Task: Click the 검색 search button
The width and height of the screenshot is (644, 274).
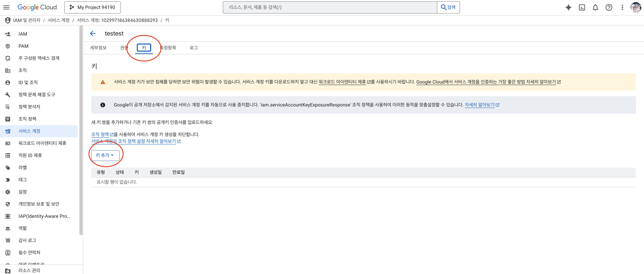Action: tap(448, 7)
